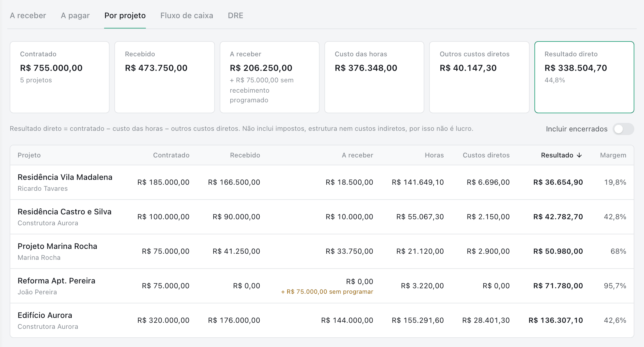Image resolution: width=644 pixels, height=347 pixels.
Task: Select the Contratado summary card
Action: click(x=60, y=77)
